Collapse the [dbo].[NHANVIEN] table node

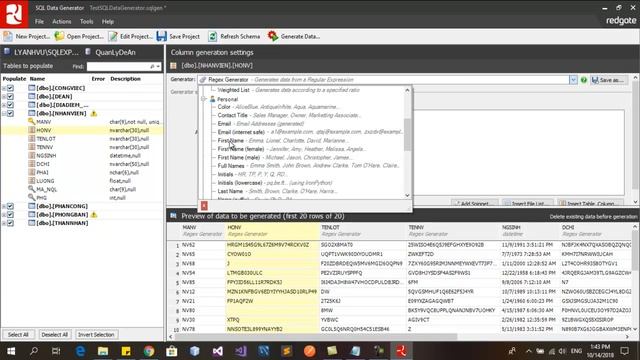(4, 113)
